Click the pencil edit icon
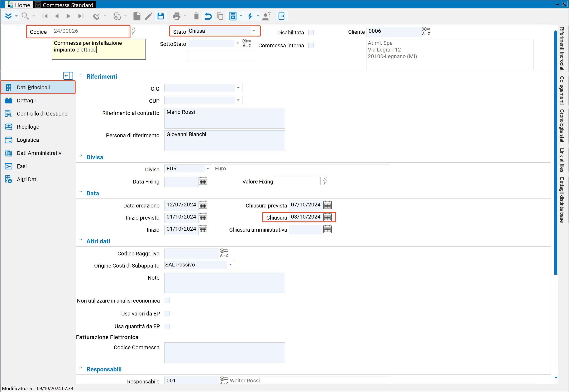 coord(149,16)
